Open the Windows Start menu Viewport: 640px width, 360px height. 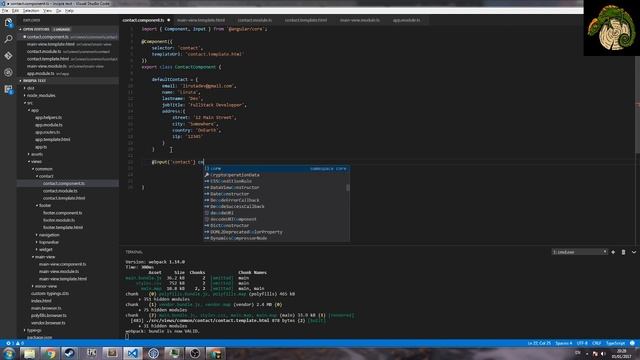click(8, 353)
